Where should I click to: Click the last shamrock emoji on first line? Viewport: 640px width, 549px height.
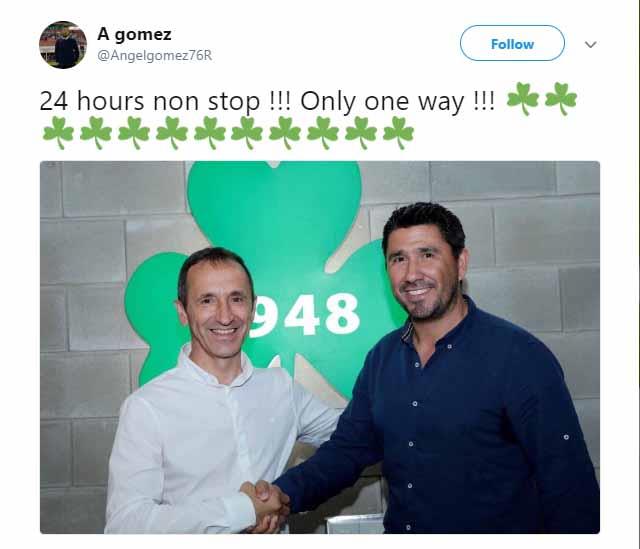coord(561,99)
